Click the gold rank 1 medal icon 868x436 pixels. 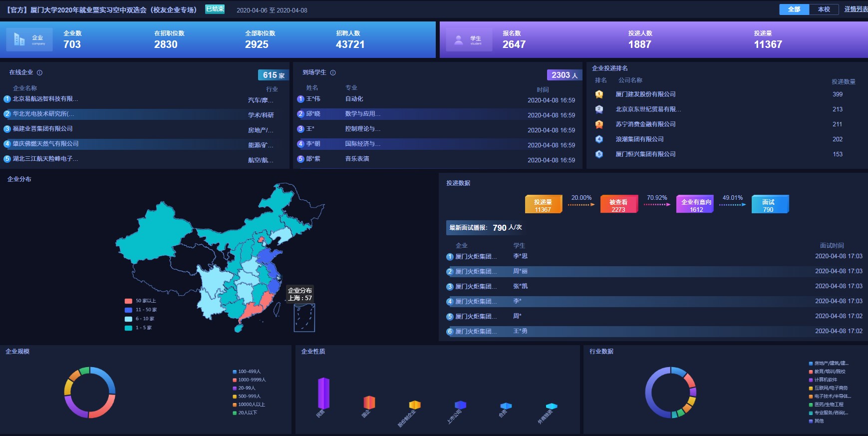(599, 94)
